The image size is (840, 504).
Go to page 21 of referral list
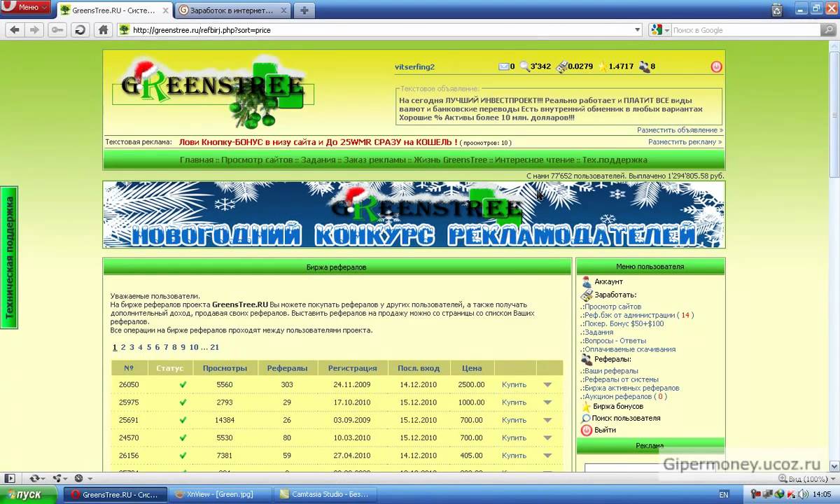[x=214, y=347]
